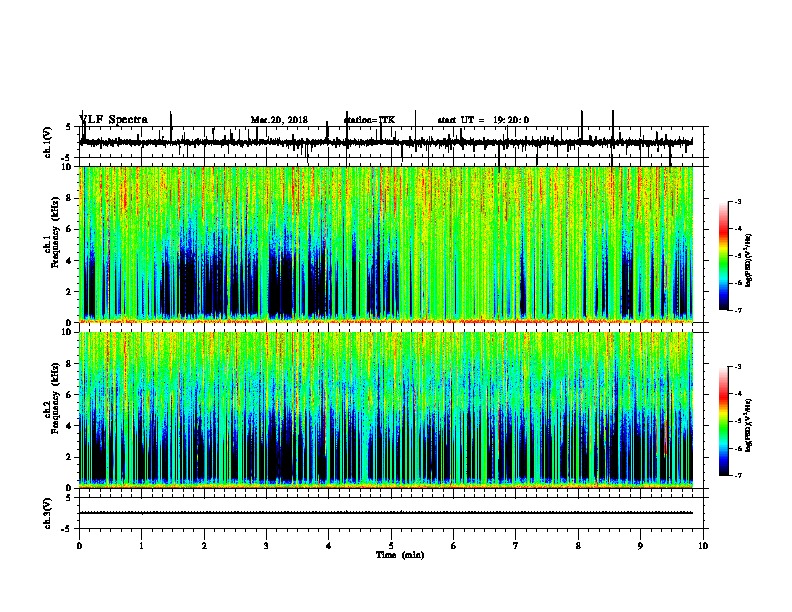This screenshot has height=612, width=792.
Task: Click the "-7" label on ch.2 color bar
Action: (x=737, y=475)
